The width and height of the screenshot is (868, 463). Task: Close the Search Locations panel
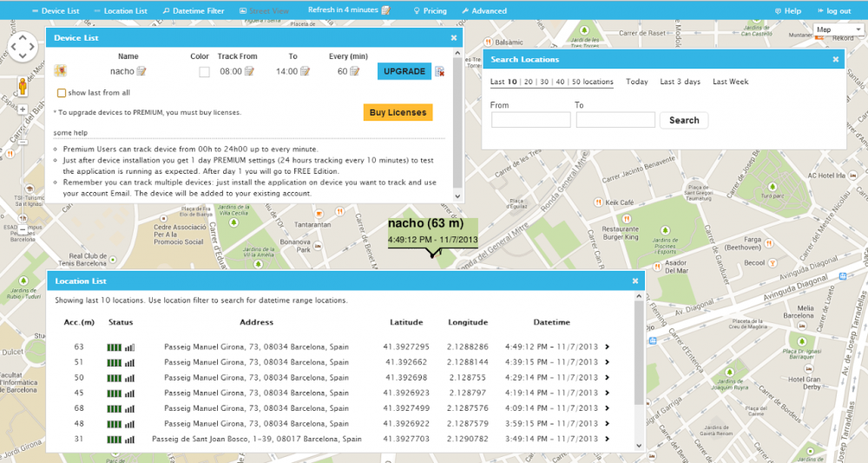[x=836, y=59]
